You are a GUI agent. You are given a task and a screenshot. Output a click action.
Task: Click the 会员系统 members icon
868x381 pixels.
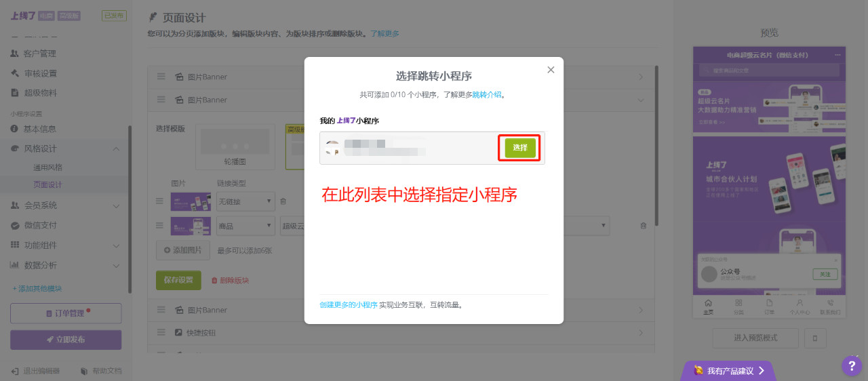tap(15, 205)
